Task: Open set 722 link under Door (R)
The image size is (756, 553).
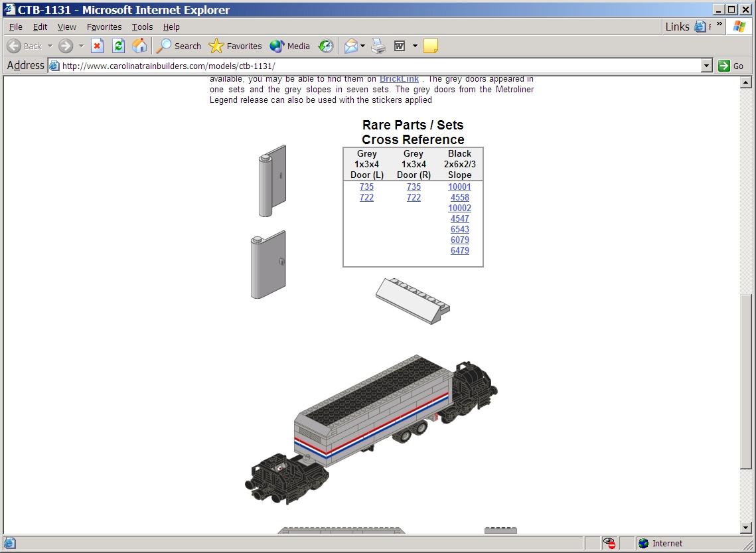Action: coord(414,197)
